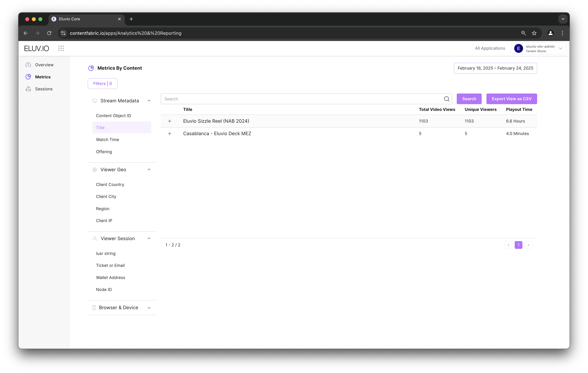Click the magnifier icon in search field
The height and width of the screenshot is (373, 588).
pos(446,99)
